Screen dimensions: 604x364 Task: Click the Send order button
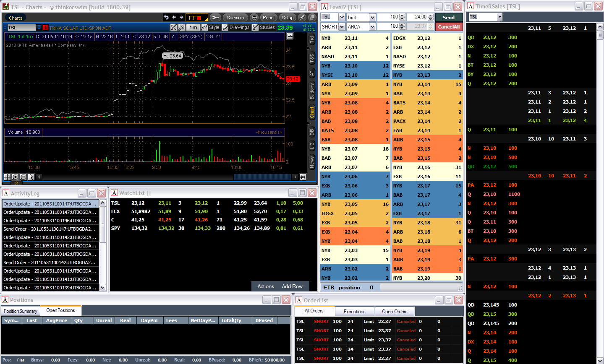[x=449, y=18]
